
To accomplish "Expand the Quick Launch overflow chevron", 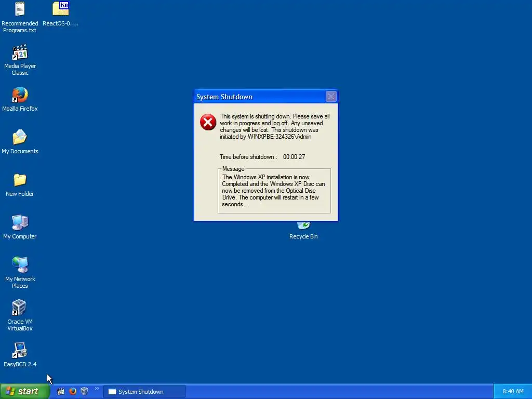I will pos(97,389).
